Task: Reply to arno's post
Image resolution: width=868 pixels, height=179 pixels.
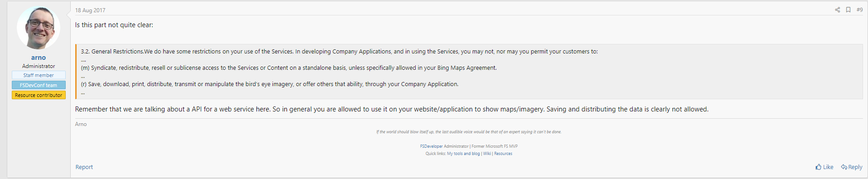Action: click(x=852, y=167)
